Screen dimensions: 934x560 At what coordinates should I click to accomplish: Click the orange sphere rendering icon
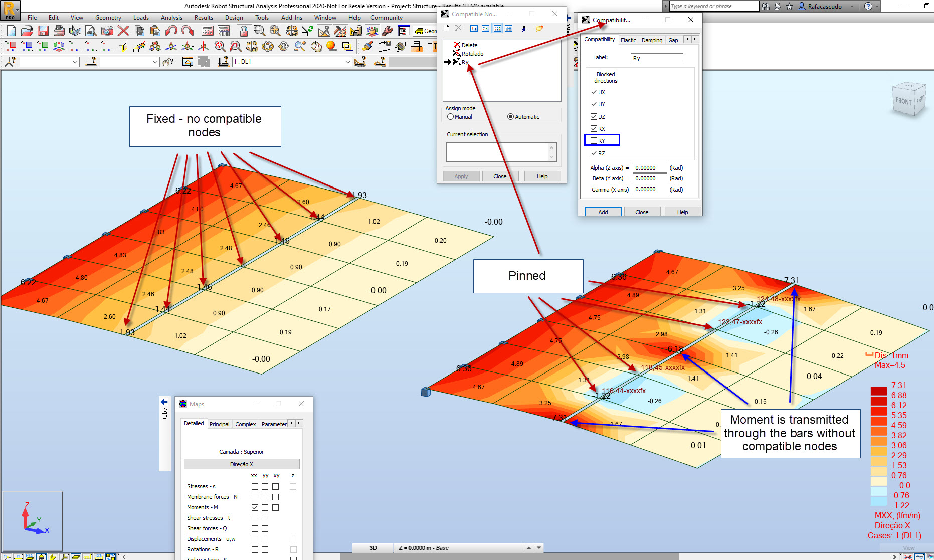pos(331,47)
